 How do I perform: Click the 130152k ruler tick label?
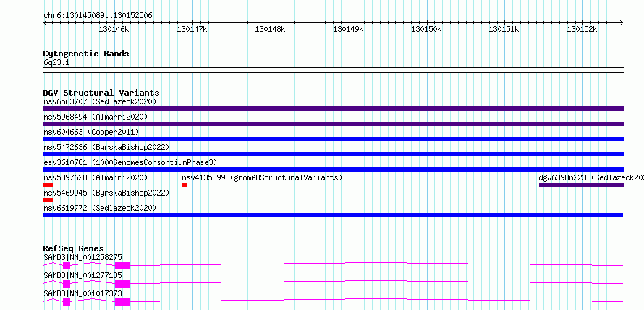tap(582, 29)
